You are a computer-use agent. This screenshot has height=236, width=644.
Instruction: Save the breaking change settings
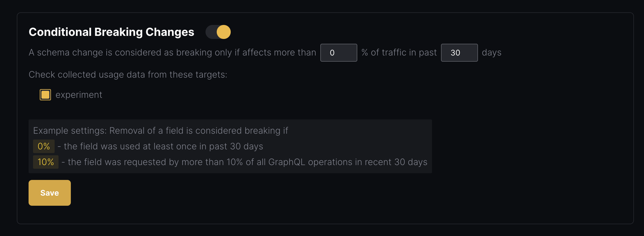coord(50,193)
